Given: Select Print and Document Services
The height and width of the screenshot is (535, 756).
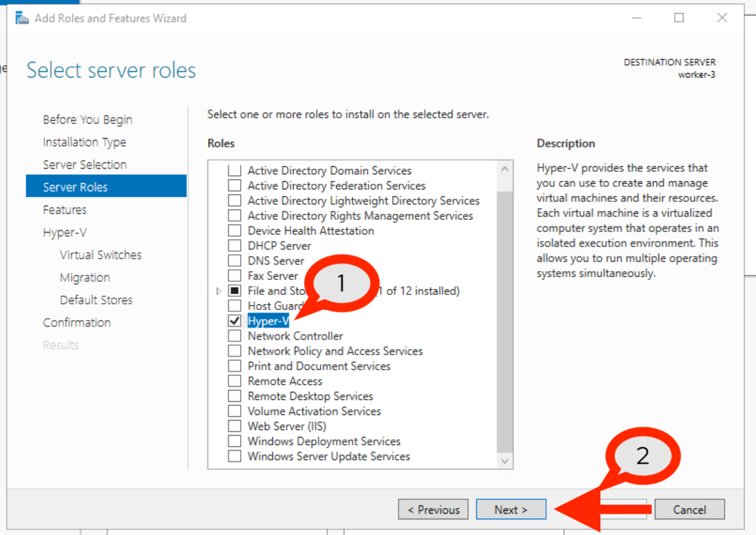Looking at the screenshot, I should click(236, 366).
